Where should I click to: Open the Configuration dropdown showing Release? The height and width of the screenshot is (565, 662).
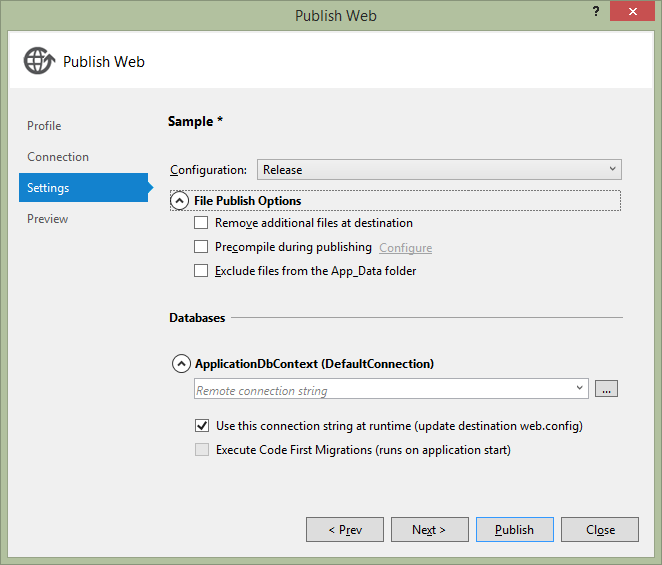coord(439,170)
